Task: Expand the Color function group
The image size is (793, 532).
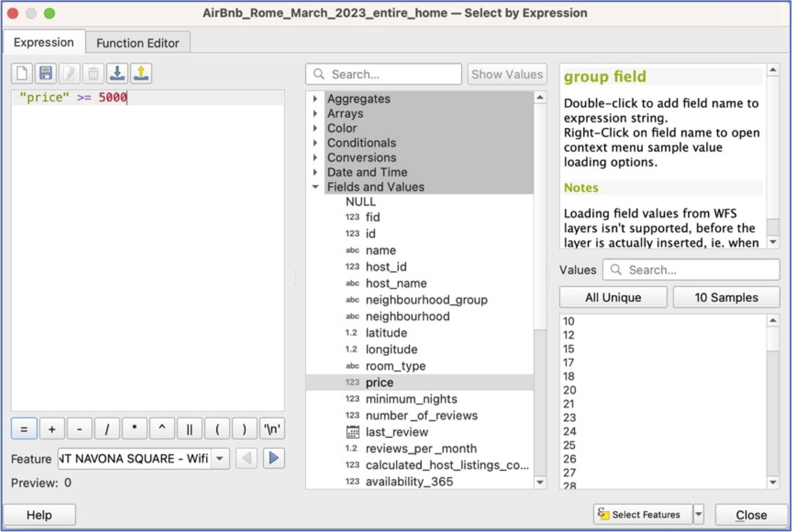Action: (x=315, y=128)
